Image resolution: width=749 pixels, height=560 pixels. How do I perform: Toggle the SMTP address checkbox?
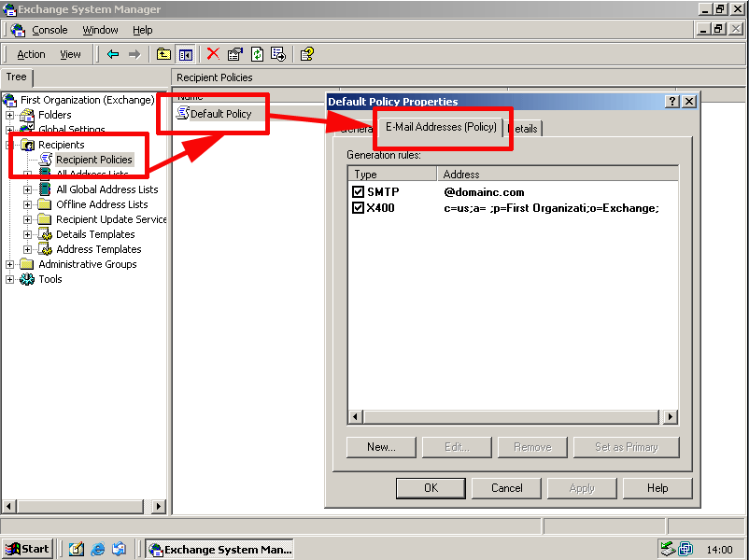point(358,192)
